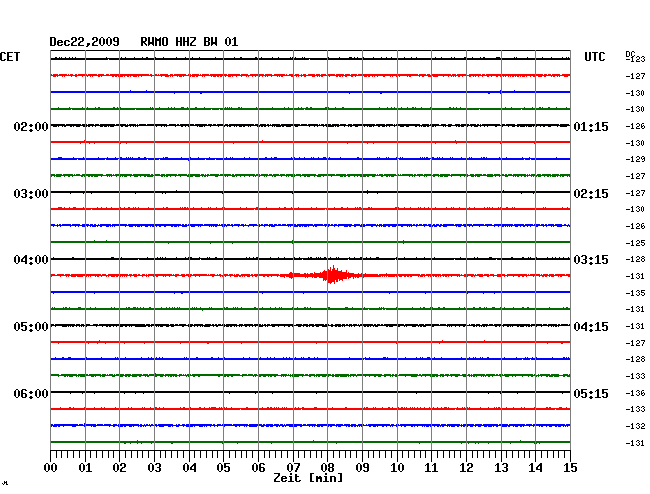Select minute tick label 09
The height and width of the screenshot is (494, 650).
tap(362, 467)
